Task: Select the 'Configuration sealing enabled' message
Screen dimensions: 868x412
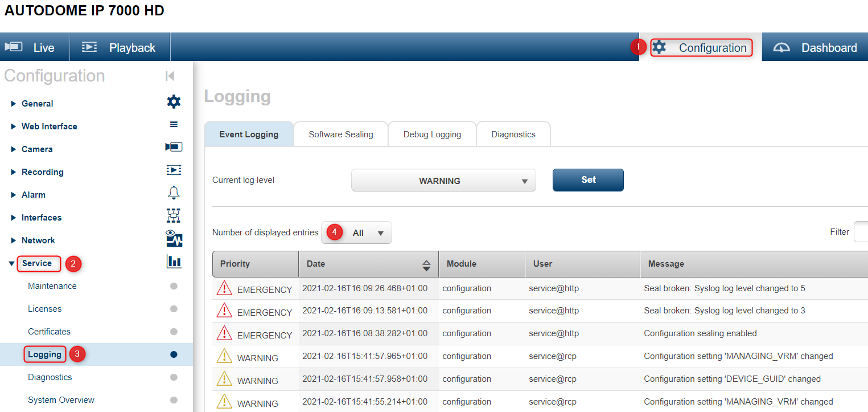Action: pyautogui.click(x=701, y=333)
